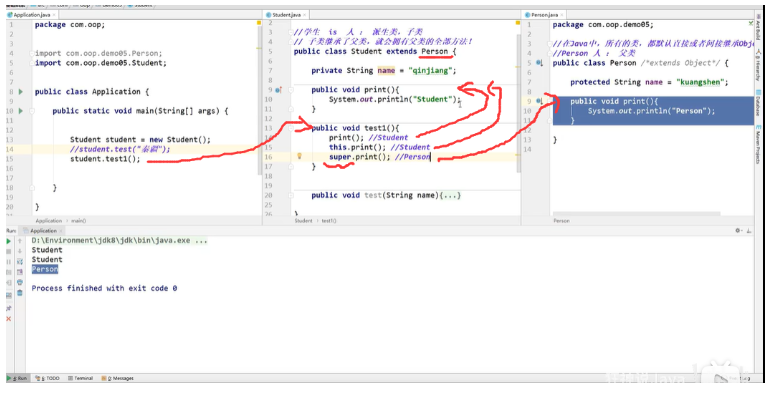780x393 pixels.
Task: Click the stop process icon in Run panel
Action: point(8,251)
